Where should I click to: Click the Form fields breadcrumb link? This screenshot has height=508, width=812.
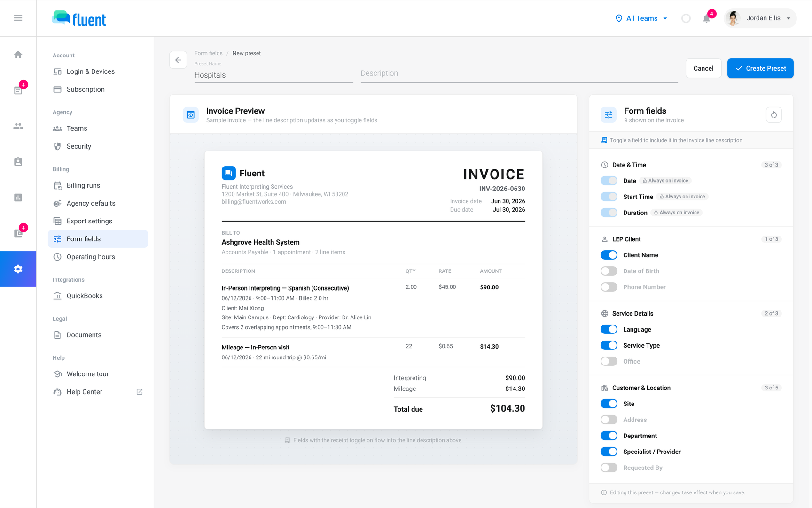[x=209, y=53]
